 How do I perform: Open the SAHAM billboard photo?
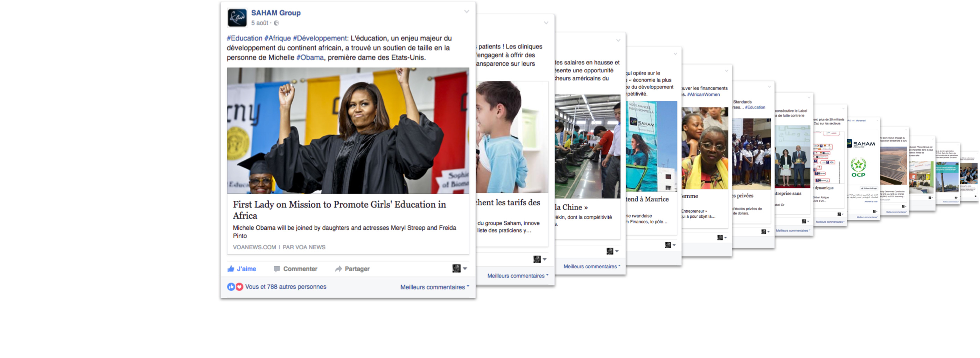click(651, 146)
